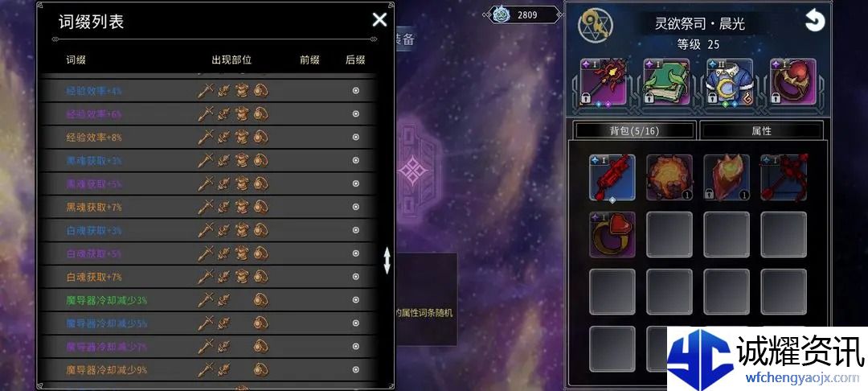The width and height of the screenshot is (868, 391).
Task: Select the equipped red gem ring icon
Action: pyautogui.click(x=792, y=82)
